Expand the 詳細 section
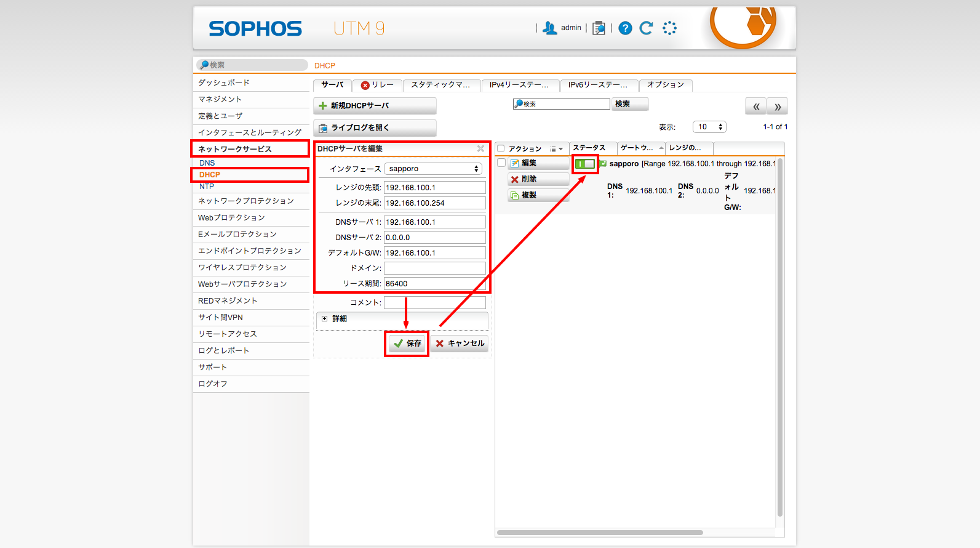Screen dimensions: 980x548 click(x=402, y=319)
